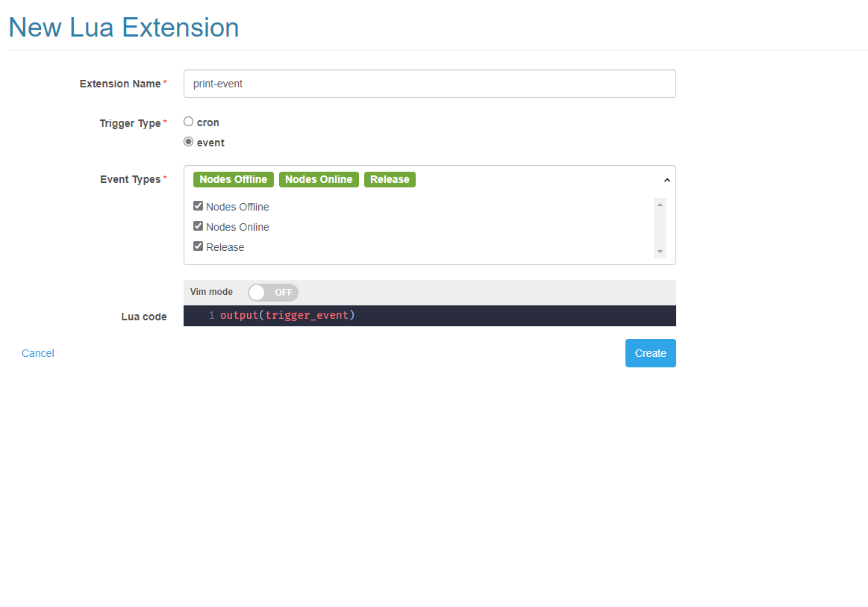Click the Vim mode label

pos(211,292)
